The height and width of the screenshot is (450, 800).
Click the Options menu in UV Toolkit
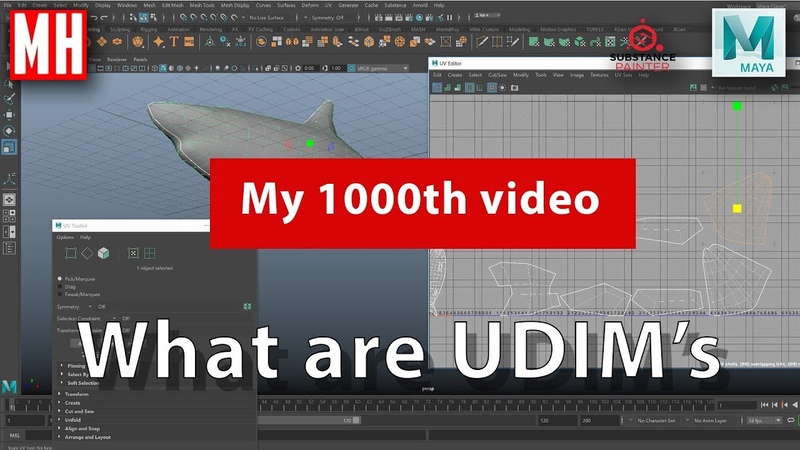64,237
